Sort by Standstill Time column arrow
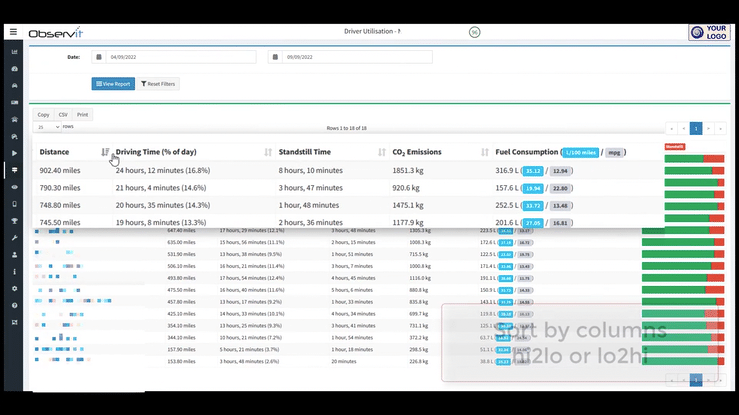 [x=382, y=152]
